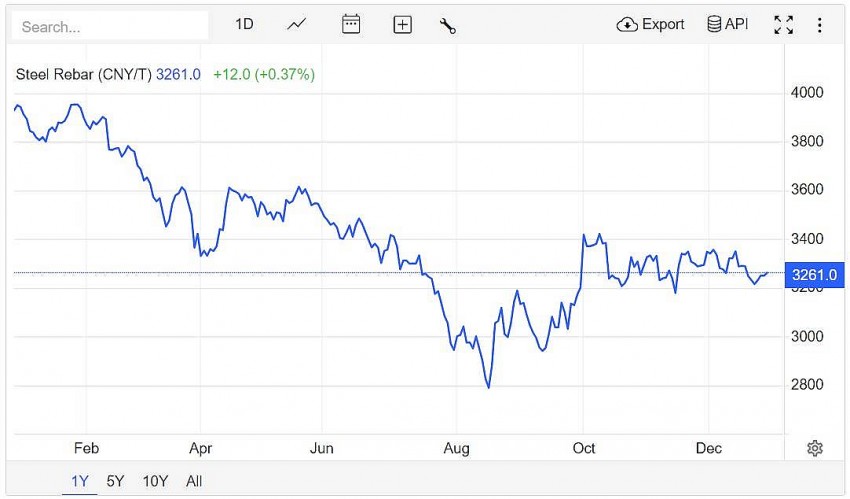Open the three-dot more options menu
This screenshot has width=850, height=499.
(820, 25)
